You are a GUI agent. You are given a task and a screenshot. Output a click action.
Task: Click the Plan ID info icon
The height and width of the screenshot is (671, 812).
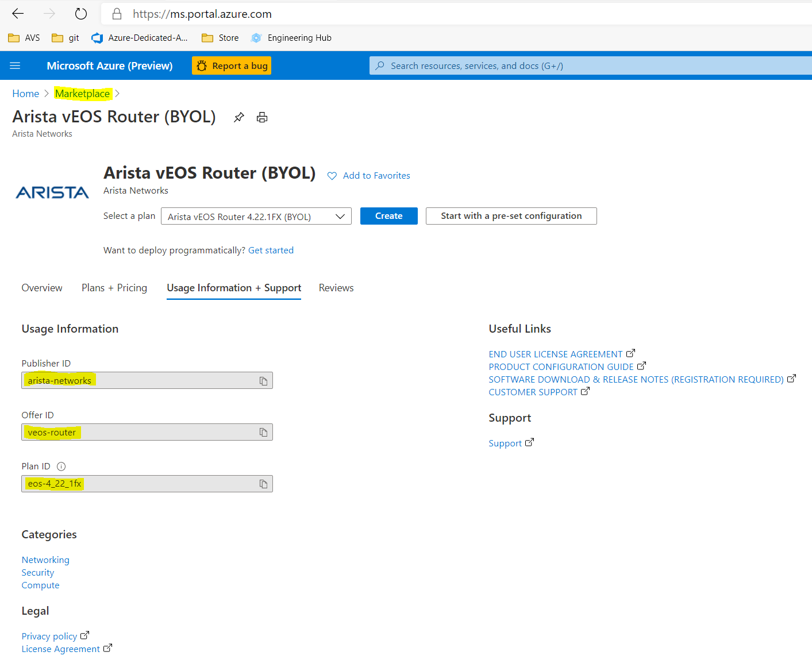tap(61, 466)
